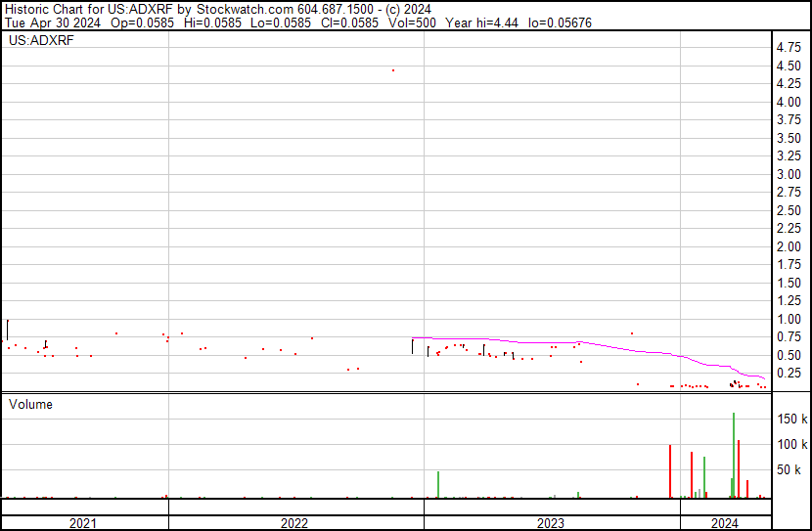This screenshot has width=812, height=531.
Task: Click the 4.00 price axis label
Action: coord(789,102)
